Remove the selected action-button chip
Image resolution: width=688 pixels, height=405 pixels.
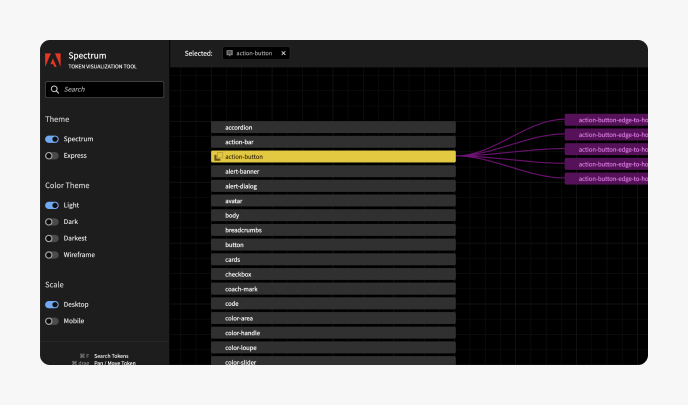pos(283,53)
